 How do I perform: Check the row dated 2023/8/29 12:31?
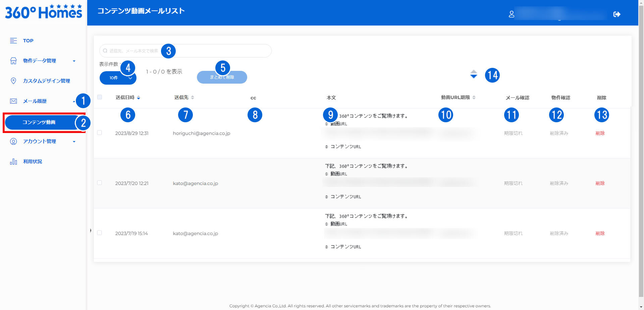(100, 133)
